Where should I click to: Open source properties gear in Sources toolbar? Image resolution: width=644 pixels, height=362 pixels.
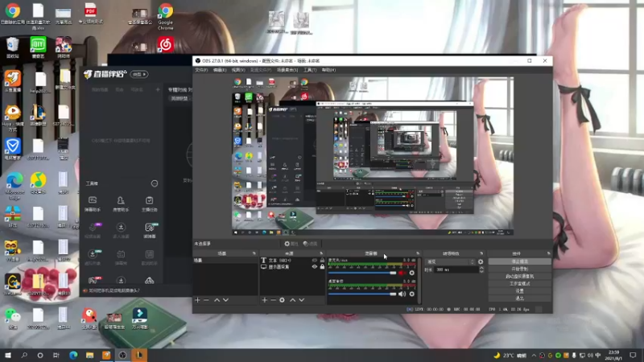pyautogui.click(x=283, y=300)
